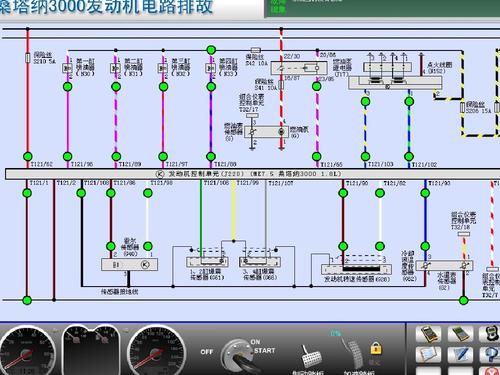The height and width of the screenshot is (375, 500).
Task: Probe test point at terminal T121/97
Action: [x=163, y=156]
